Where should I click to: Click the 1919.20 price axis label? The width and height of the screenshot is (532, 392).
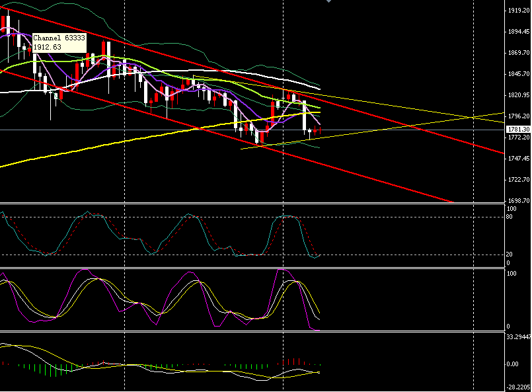click(x=519, y=11)
